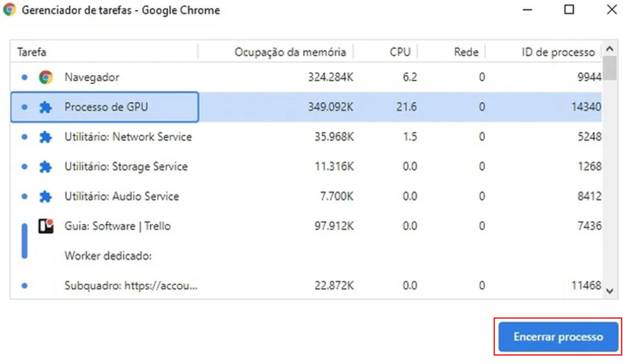This screenshot has width=623, height=364.
Task: Sort by Ocupação da memória column
Action: tap(290, 52)
